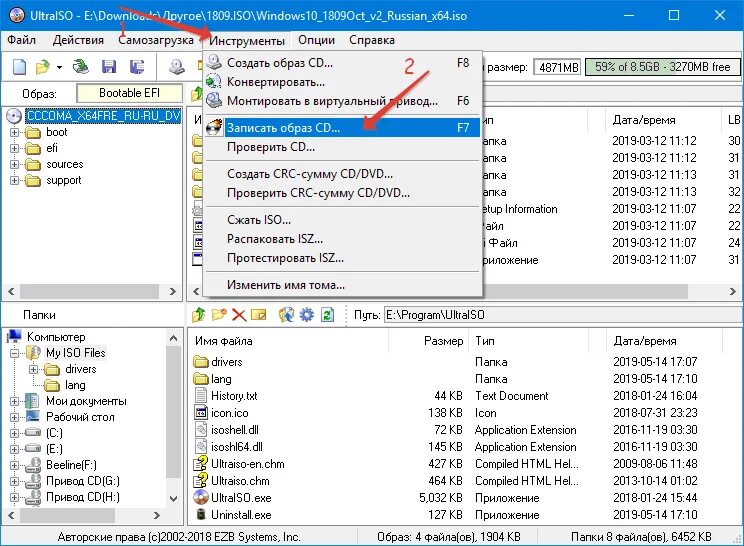The width and height of the screenshot is (744, 546).
Task: Click the Save As toolbar icon
Action: pyautogui.click(x=137, y=67)
